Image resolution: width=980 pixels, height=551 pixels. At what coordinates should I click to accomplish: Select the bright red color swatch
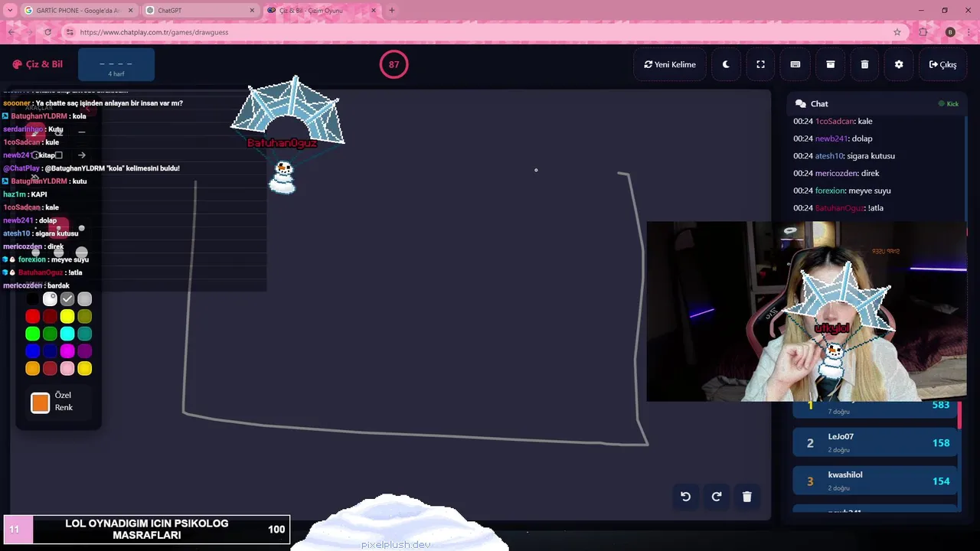pos(32,316)
